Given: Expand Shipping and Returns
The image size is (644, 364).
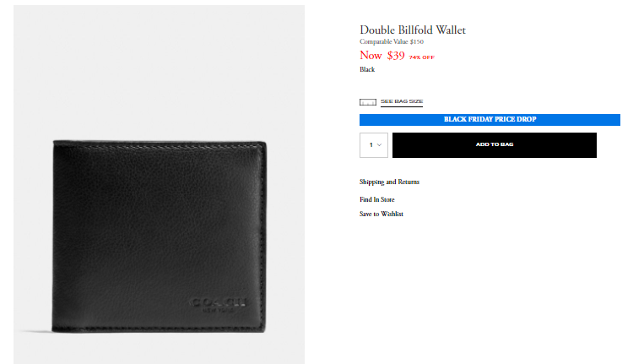Looking at the screenshot, I should pos(389,182).
